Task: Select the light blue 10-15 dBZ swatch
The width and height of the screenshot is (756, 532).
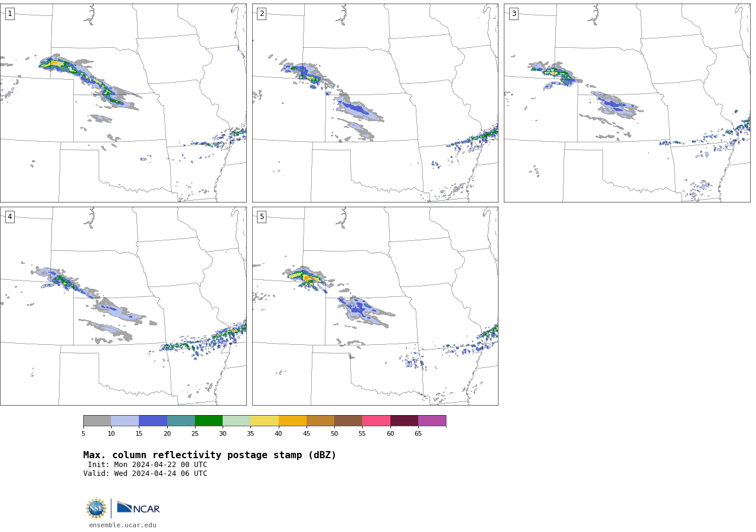Action: (x=125, y=420)
